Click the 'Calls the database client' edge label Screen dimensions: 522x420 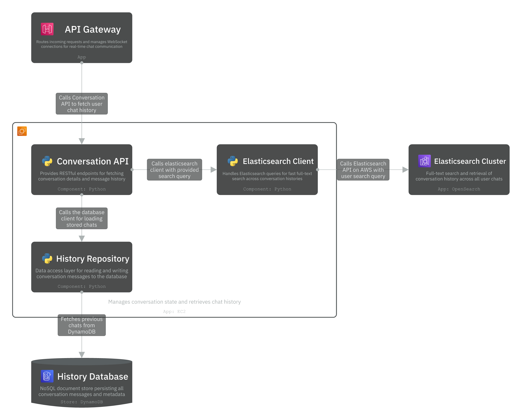click(x=82, y=218)
